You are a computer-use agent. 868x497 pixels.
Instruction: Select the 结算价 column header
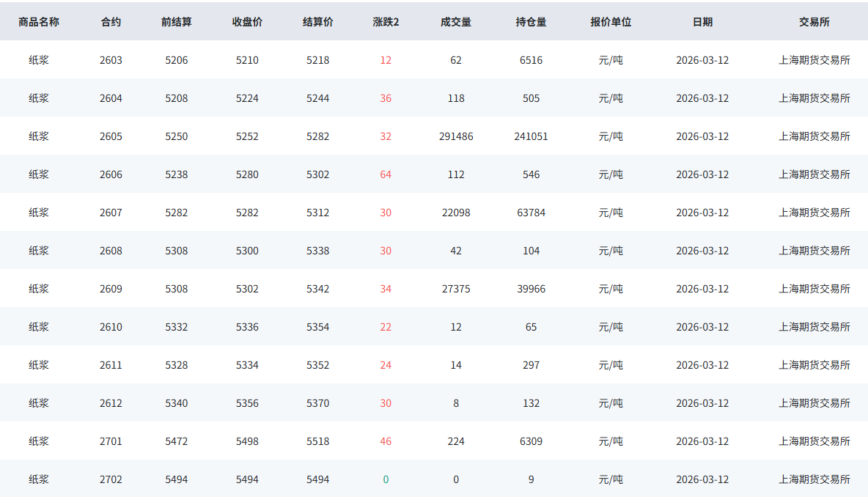coord(318,22)
